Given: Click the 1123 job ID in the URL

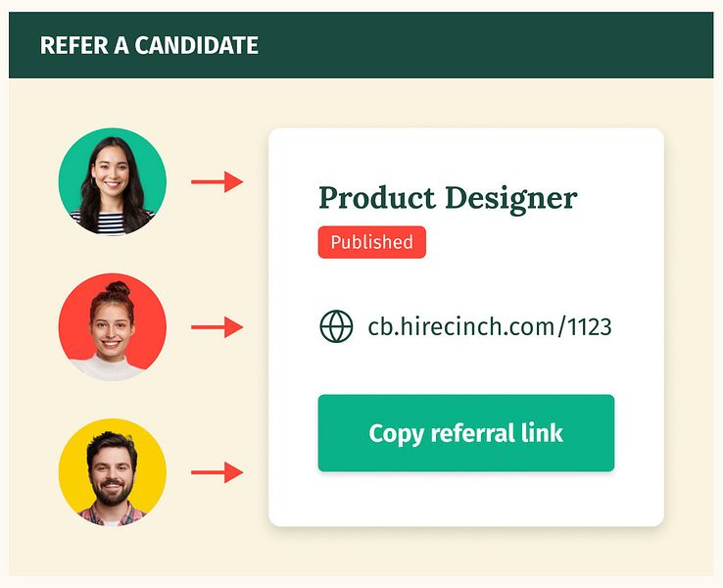Looking at the screenshot, I should coord(590,327).
